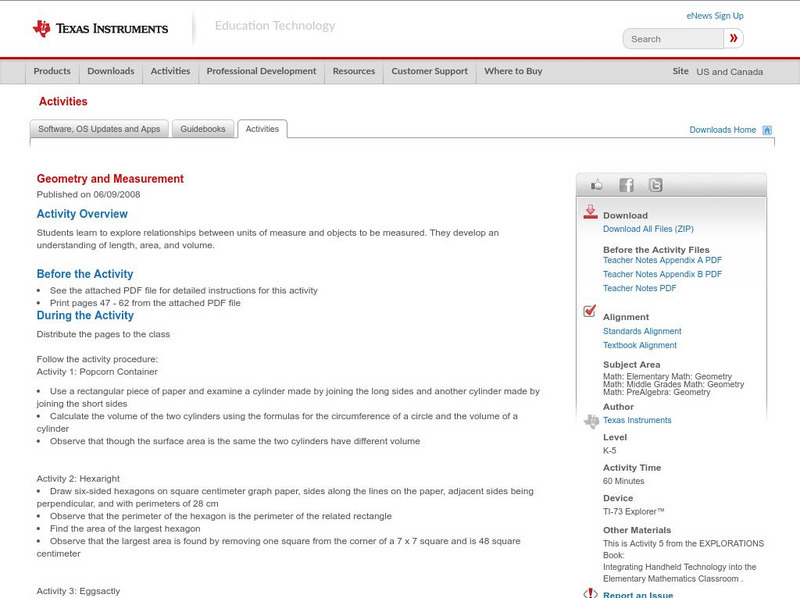Click the Before the Activity heading
Screen dimensions: 800x598
click(85, 274)
